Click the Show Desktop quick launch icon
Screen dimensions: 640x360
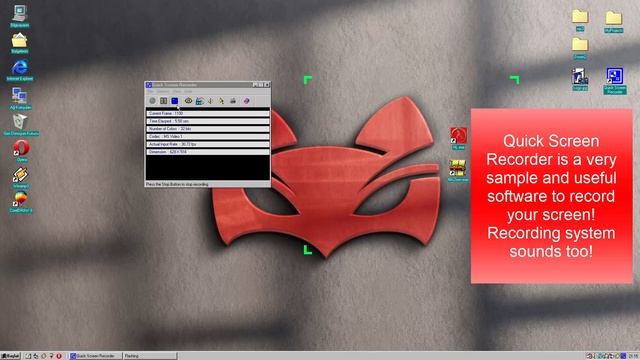click(x=28, y=356)
